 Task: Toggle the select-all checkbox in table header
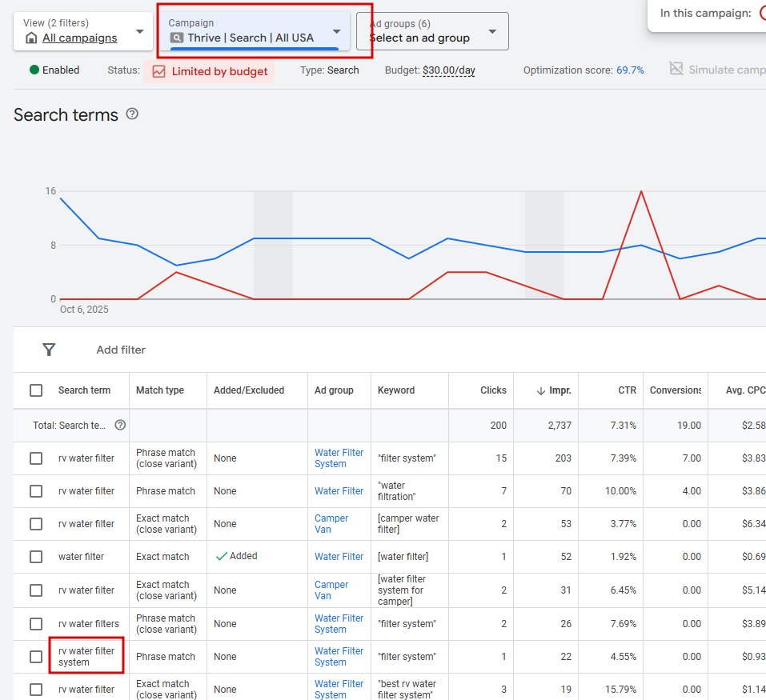coord(36,390)
